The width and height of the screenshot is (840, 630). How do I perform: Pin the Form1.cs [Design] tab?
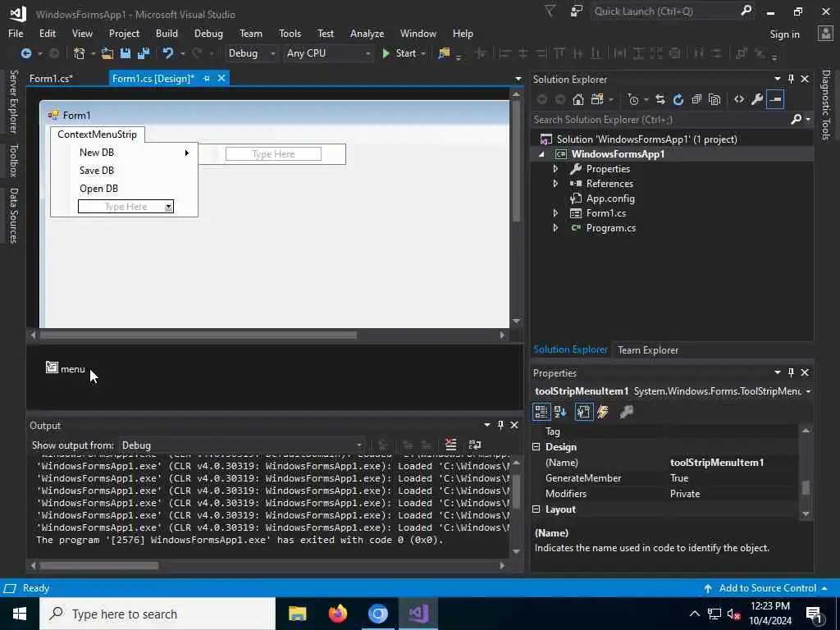(206, 78)
